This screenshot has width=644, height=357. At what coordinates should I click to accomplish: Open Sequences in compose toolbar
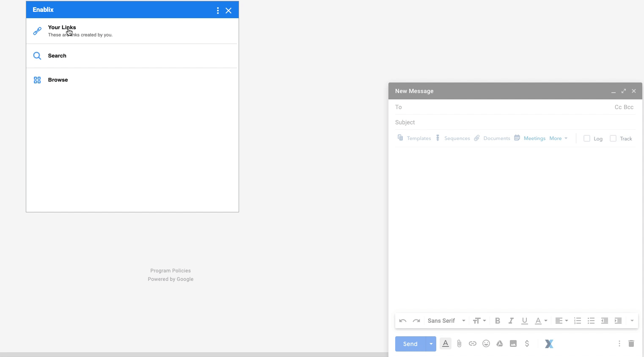click(x=453, y=138)
